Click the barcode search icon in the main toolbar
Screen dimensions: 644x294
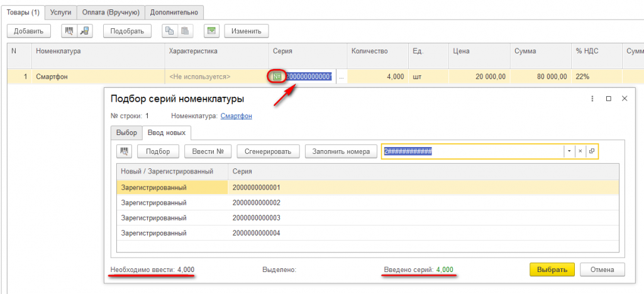point(69,31)
